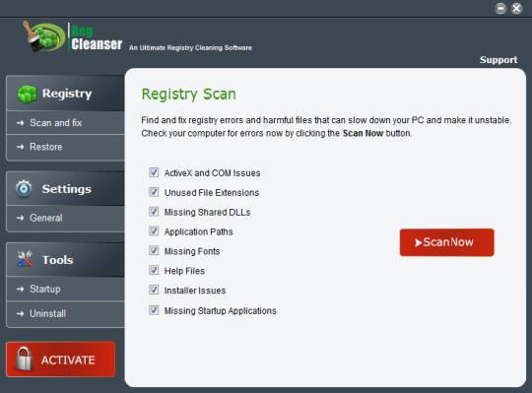Click the arrow icon beside General
This screenshot has width=532, height=393.
pos(21,218)
